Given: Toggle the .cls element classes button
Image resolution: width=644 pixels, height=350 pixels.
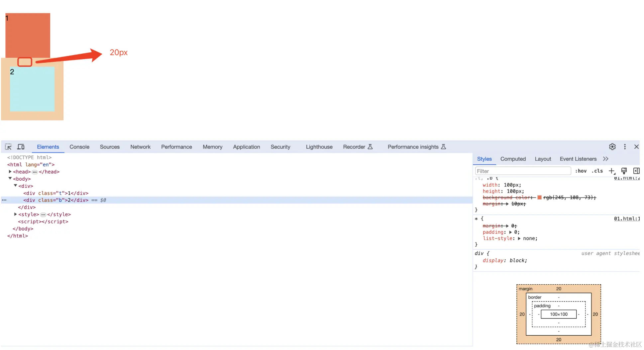Looking at the screenshot, I should 597,171.
